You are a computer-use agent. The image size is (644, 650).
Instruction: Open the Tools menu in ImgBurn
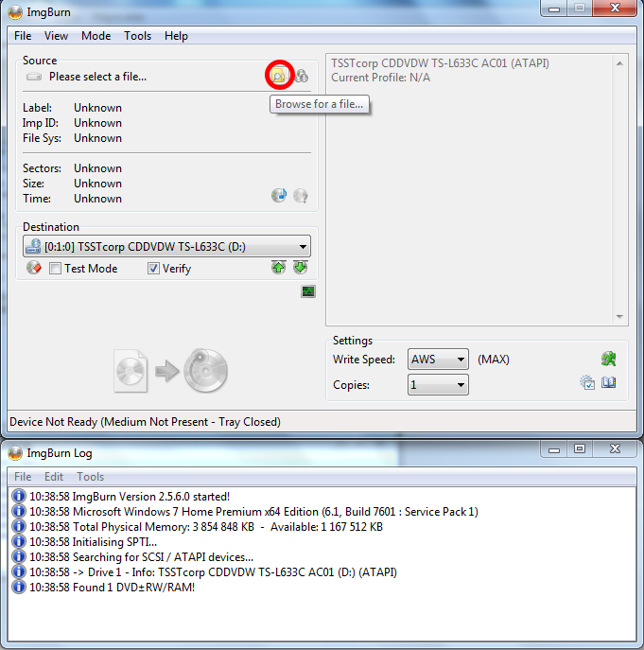tap(137, 36)
